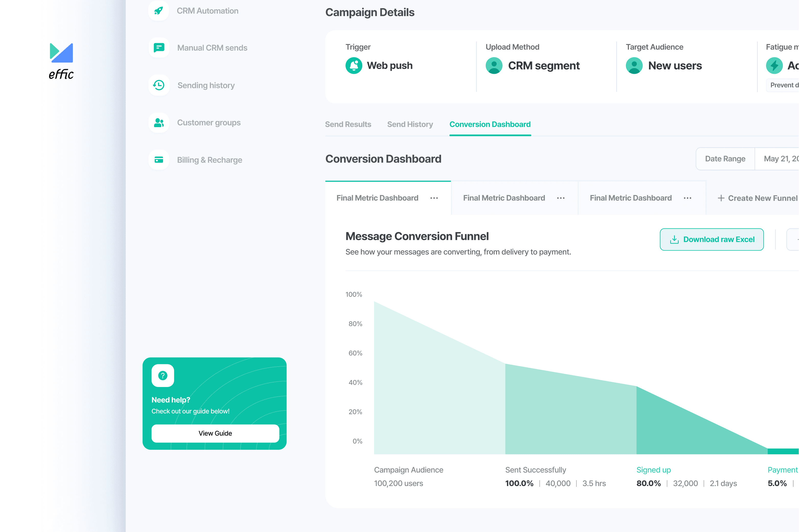Screen dimensions: 799x532
Task: Click Web push bell icon
Action: pos(354,66)
